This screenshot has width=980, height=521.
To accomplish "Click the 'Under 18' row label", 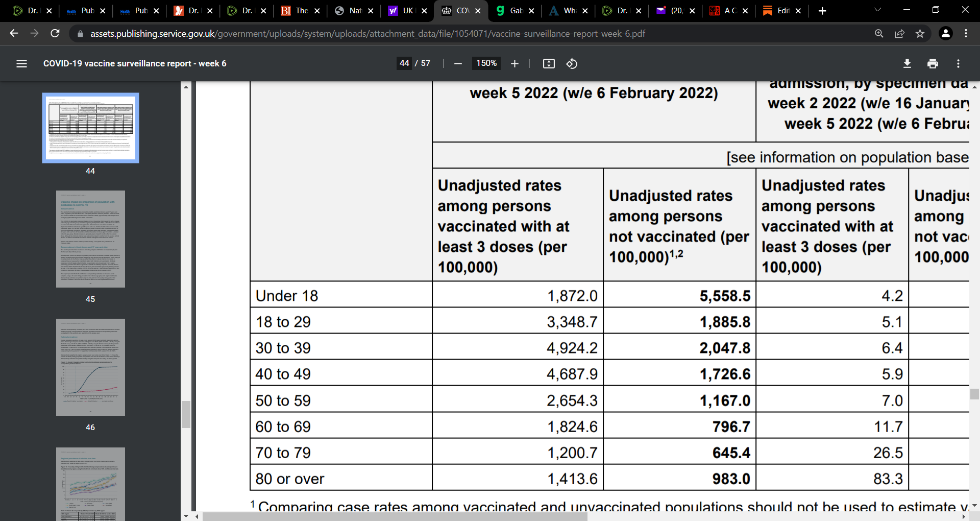I will [x=287, y=296].
